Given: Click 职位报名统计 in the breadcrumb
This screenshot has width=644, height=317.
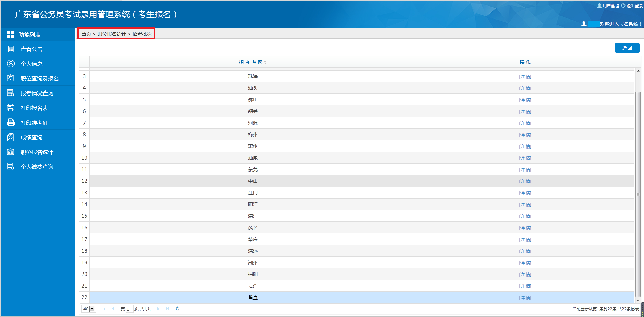Looking at the screenshot, I should pyautogui.click(x=112, y=34).
